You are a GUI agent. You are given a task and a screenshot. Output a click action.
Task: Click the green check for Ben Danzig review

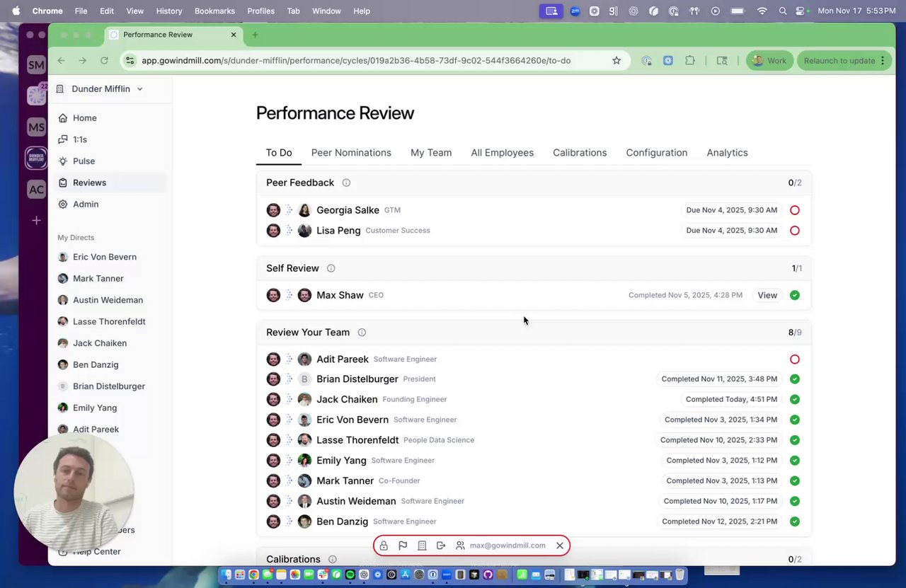pos(795,521)
